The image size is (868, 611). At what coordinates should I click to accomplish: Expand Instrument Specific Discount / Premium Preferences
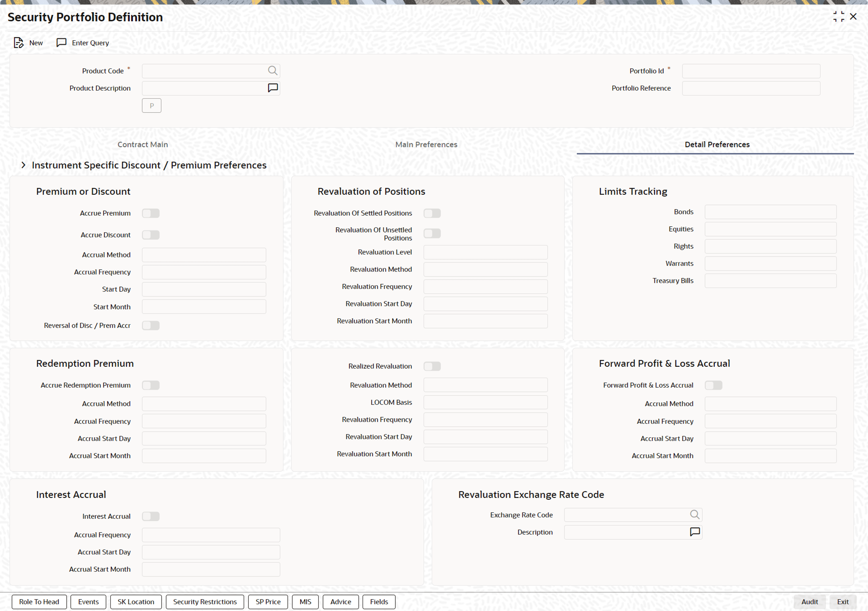pyautogui.click(x=23, y=165)
